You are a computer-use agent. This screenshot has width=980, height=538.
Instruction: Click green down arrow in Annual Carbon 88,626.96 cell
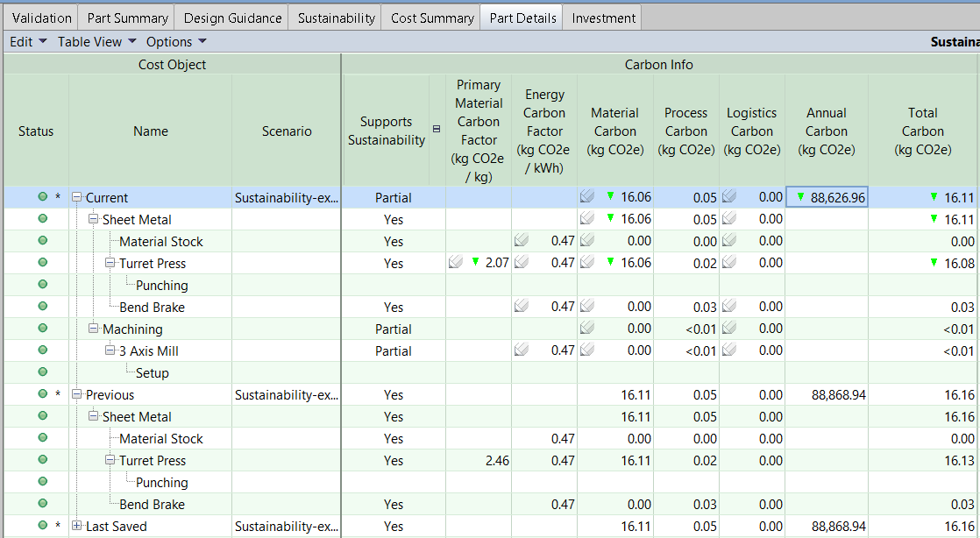tap(800, 197)
